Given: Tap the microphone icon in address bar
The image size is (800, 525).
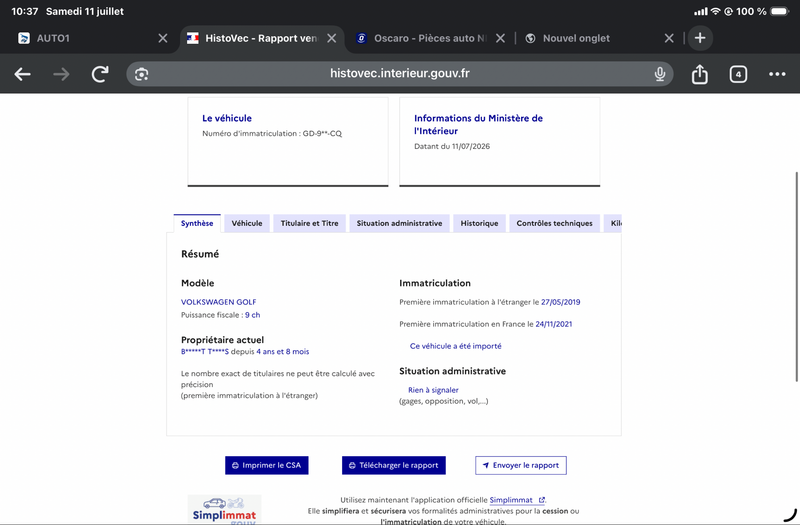Looking at the screenshot, I should 660,74.
